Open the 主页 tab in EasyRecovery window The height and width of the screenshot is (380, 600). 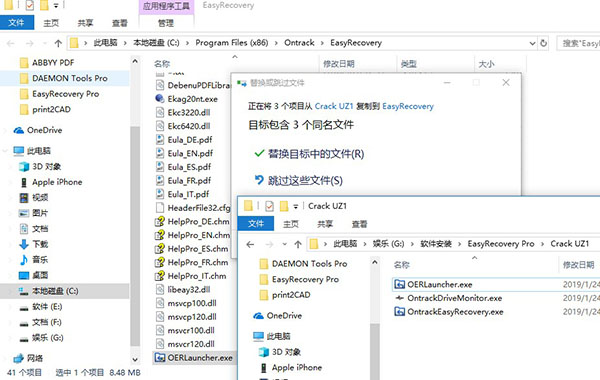(x=51, y=23)
